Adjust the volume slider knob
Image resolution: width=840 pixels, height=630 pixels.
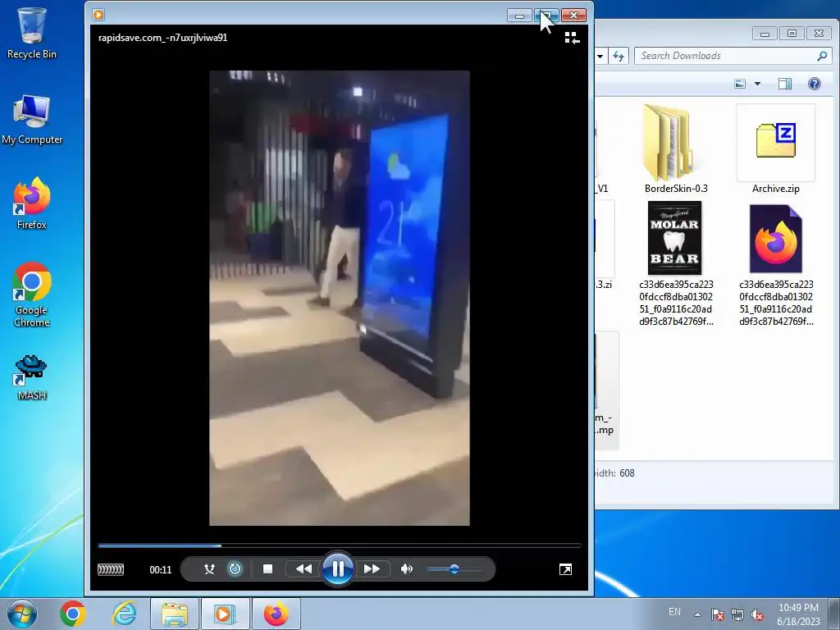point(454,569)
